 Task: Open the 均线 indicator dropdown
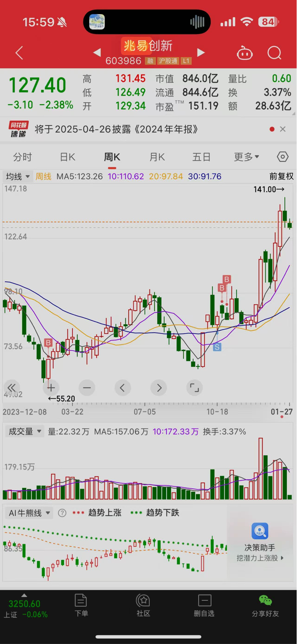(x=17, y=177)
